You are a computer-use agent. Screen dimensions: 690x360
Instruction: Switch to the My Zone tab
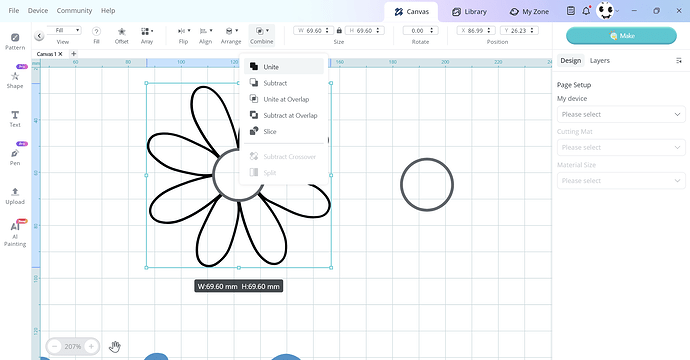[529, 12]
